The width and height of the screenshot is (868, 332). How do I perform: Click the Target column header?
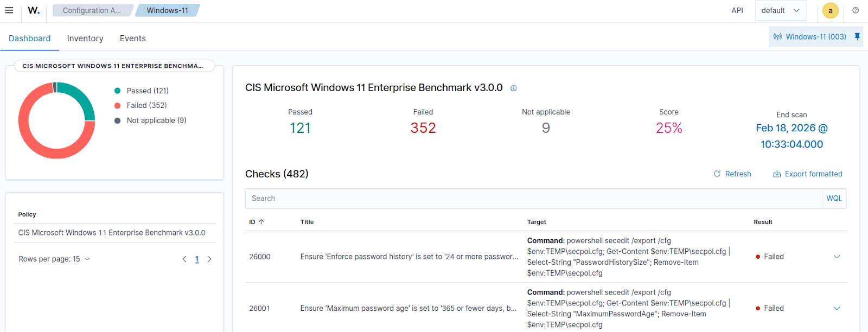pos(537,222)
